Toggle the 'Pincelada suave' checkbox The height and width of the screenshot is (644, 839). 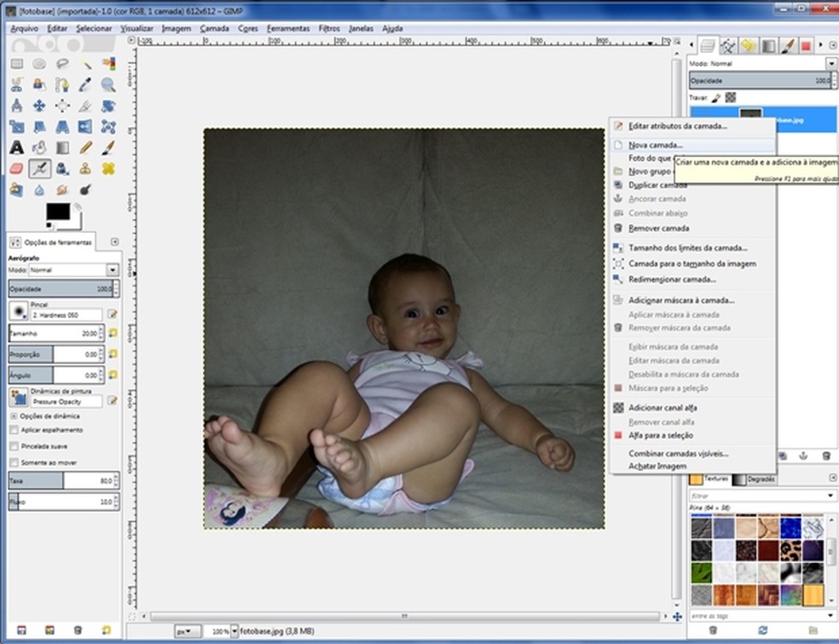(x=14, y=446)
